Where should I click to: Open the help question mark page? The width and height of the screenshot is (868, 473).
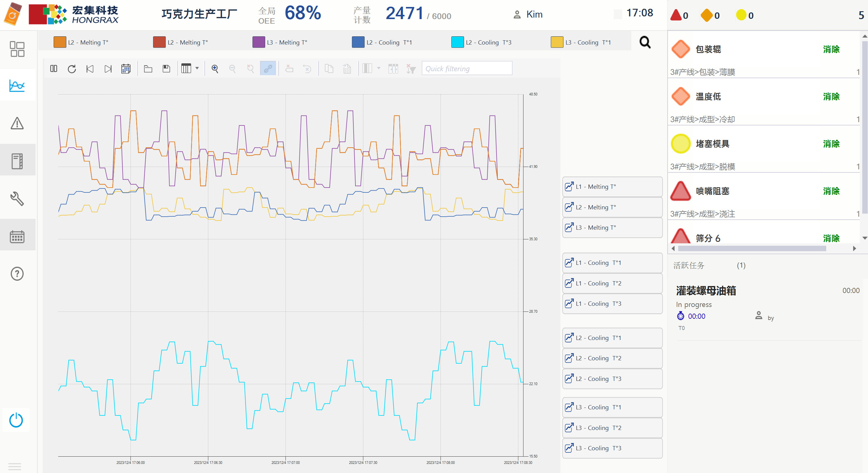click(17, 273)
